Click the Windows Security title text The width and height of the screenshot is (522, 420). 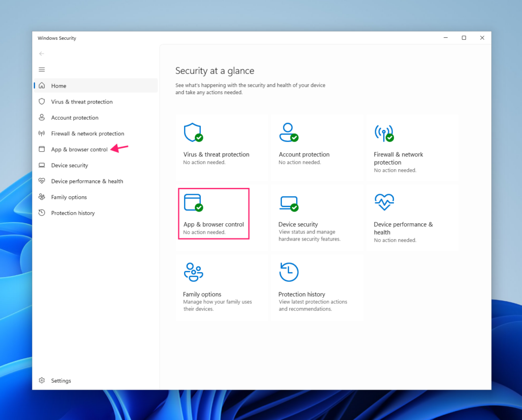pos(57,38)
